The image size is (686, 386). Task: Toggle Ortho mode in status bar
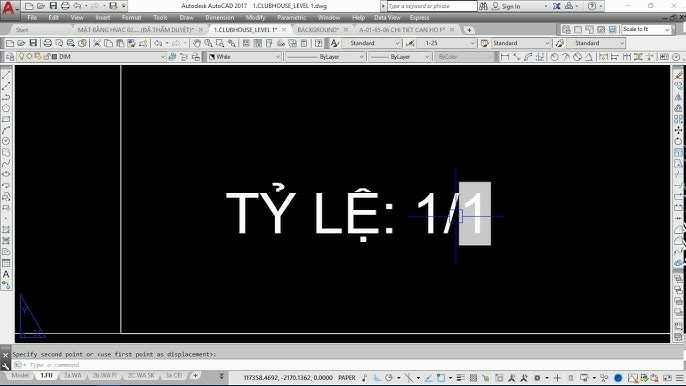point(377,377)
